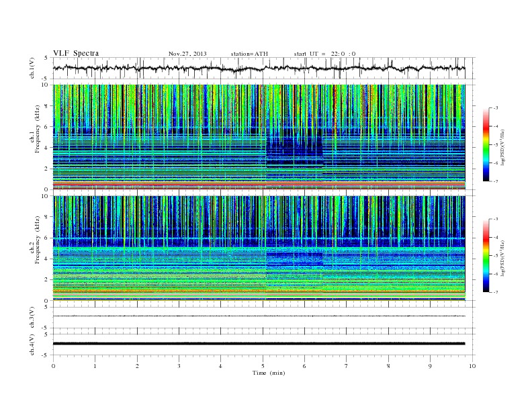This screenshot has width=532, height=411.
Task: Click the time axis tick label '0'
Action: [53, 366]
